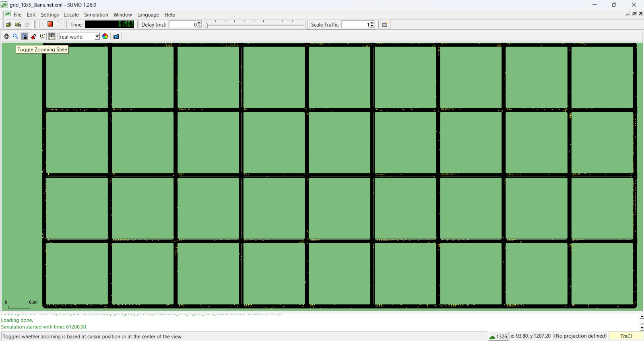Open the color wheel view settings
This screenshot has width=644, height=341.
coord(105,37)
